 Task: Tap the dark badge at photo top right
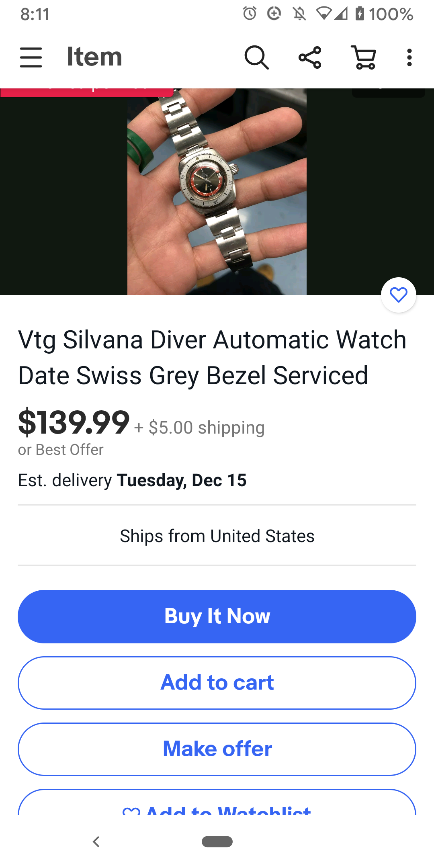(x=389, y=93)
